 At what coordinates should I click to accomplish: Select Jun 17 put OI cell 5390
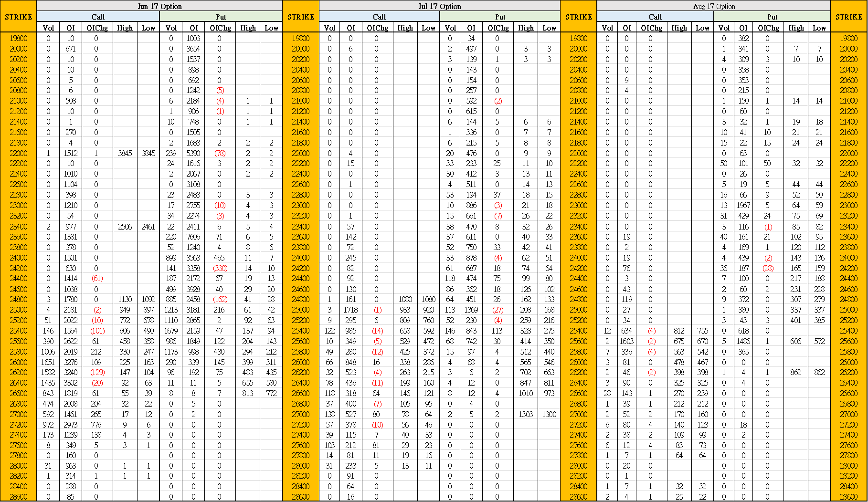click(x=193, y=153)
